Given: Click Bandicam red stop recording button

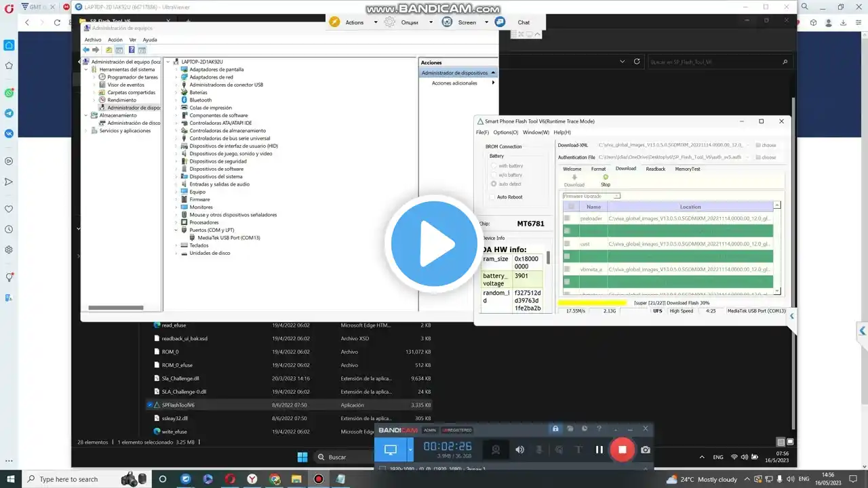Looking at the screenshot, I should click(622, 449).
